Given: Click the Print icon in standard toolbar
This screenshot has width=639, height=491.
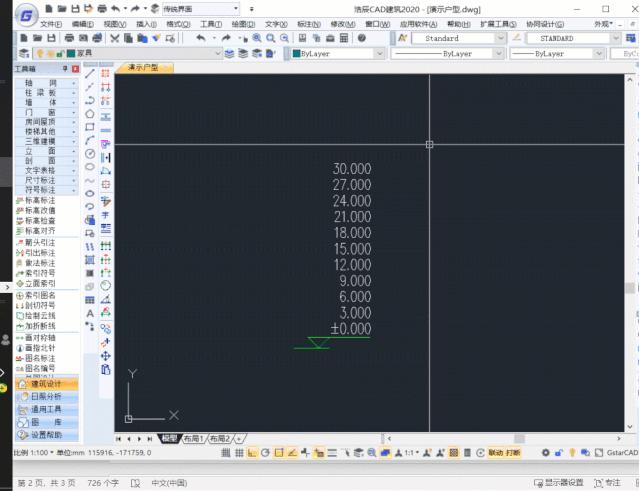Looking at the screenshot, I should [69, 38].
